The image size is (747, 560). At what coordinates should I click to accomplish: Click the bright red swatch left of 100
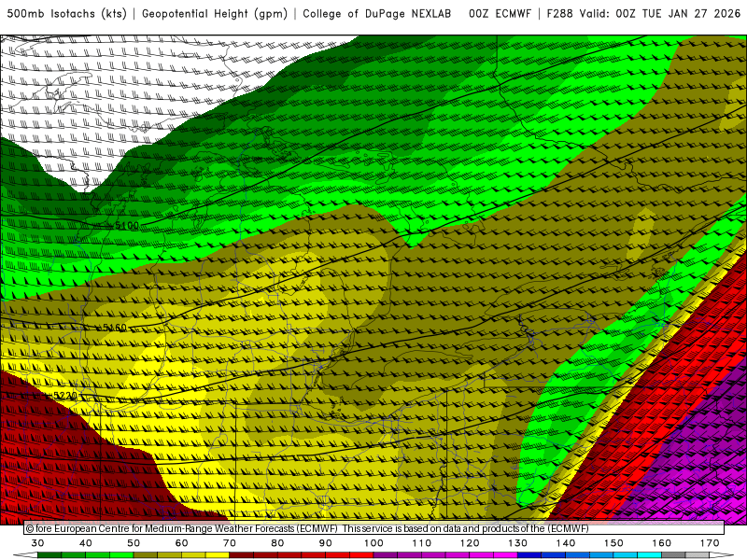tap(361, 555)
